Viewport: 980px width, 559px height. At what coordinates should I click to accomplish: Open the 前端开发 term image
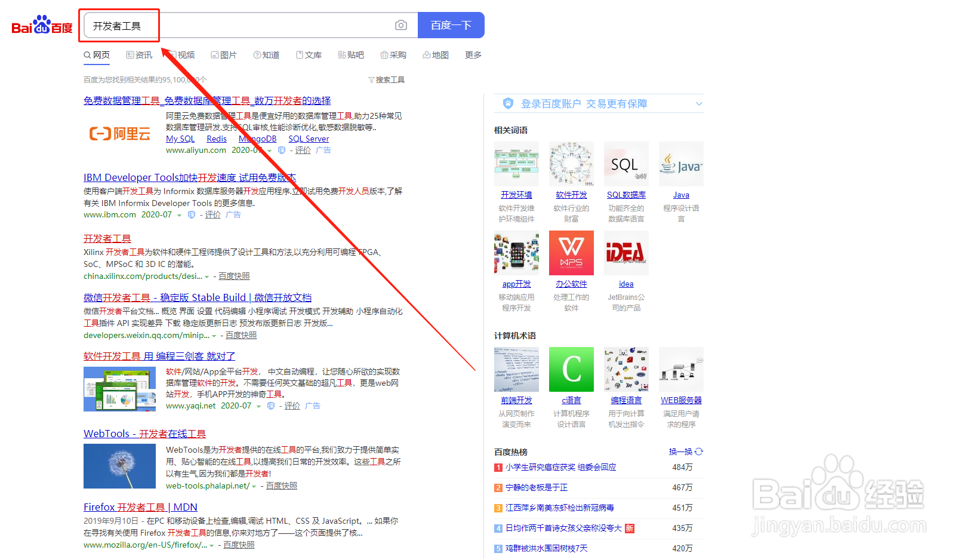(516, 369)
